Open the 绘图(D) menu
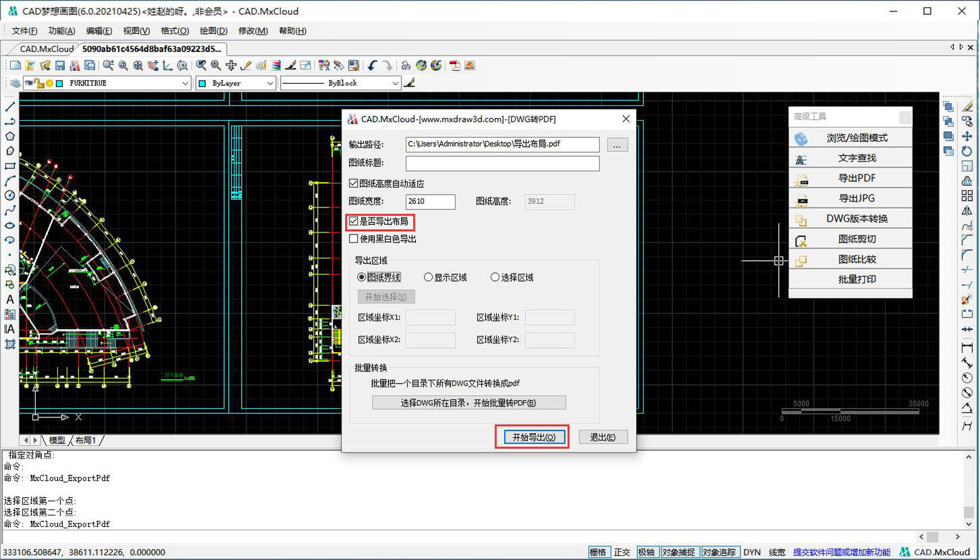 pyautogui.click(x=213, y=31)
